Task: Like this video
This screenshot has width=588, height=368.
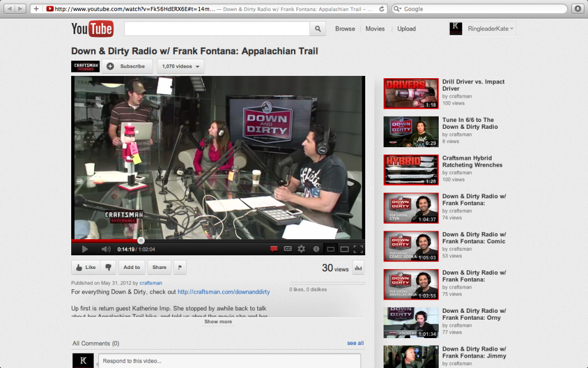Action: point(86,267)
